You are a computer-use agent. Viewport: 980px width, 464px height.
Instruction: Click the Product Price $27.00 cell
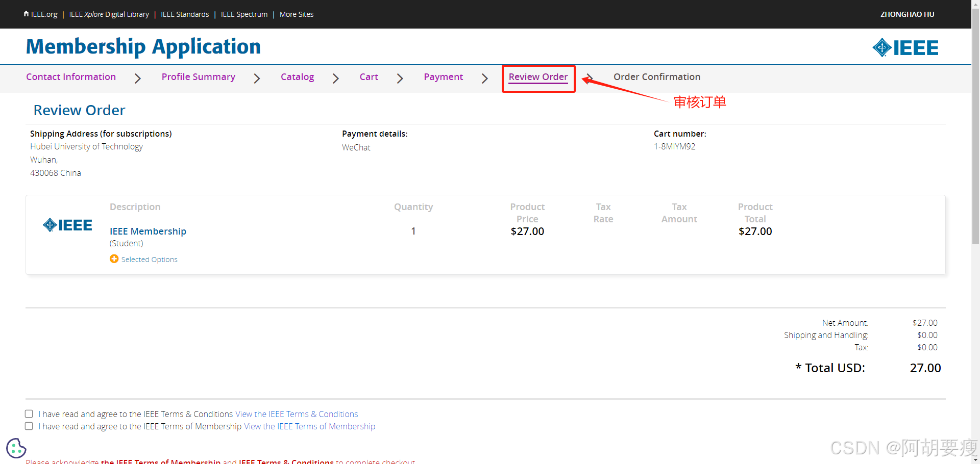[527, 231]
